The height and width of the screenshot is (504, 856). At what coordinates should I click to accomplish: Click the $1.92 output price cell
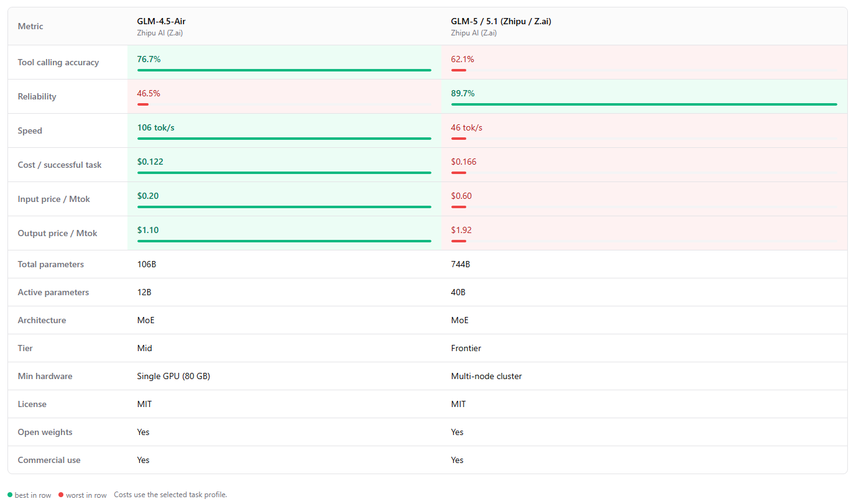[x=644, y=233]
